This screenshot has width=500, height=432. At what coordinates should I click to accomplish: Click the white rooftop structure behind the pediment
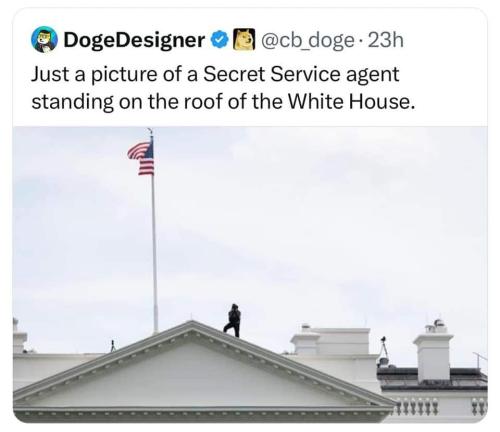coord(333,342)
